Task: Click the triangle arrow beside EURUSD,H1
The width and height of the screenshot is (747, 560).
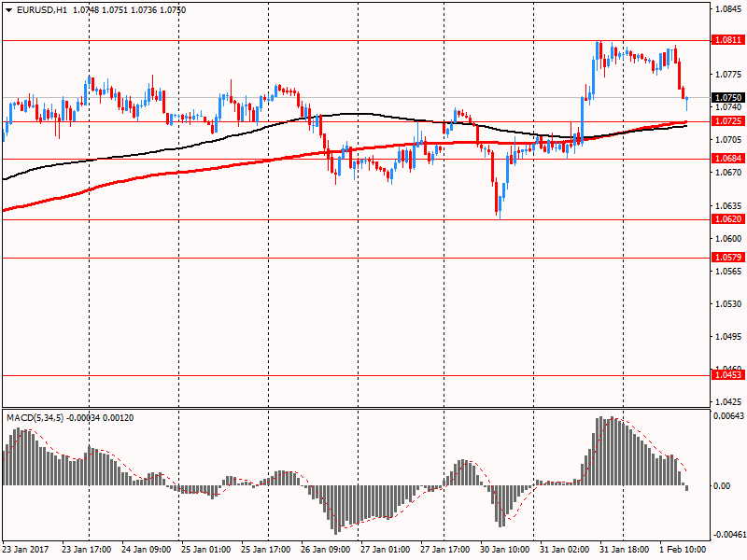Action: (8, 9)
